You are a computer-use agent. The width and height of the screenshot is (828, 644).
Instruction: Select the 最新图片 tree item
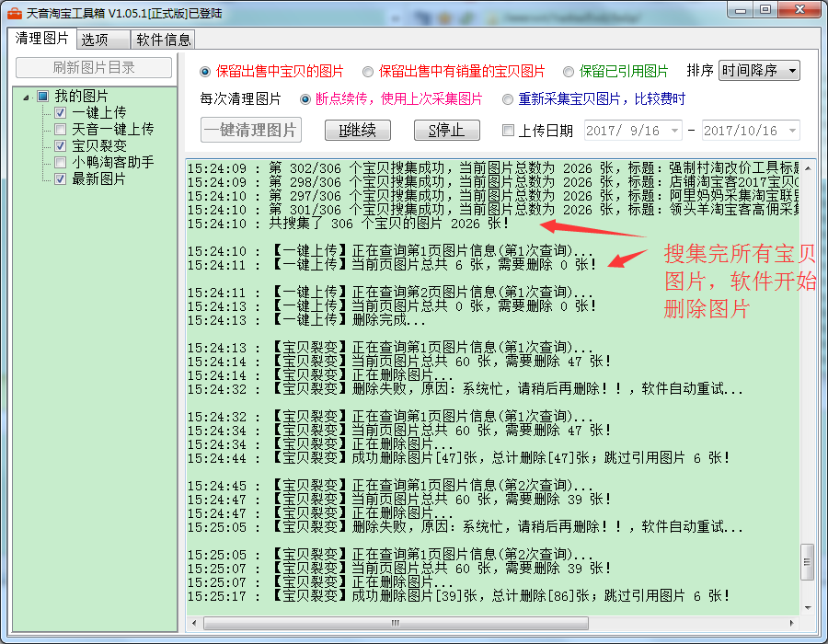tap(98, 179)
